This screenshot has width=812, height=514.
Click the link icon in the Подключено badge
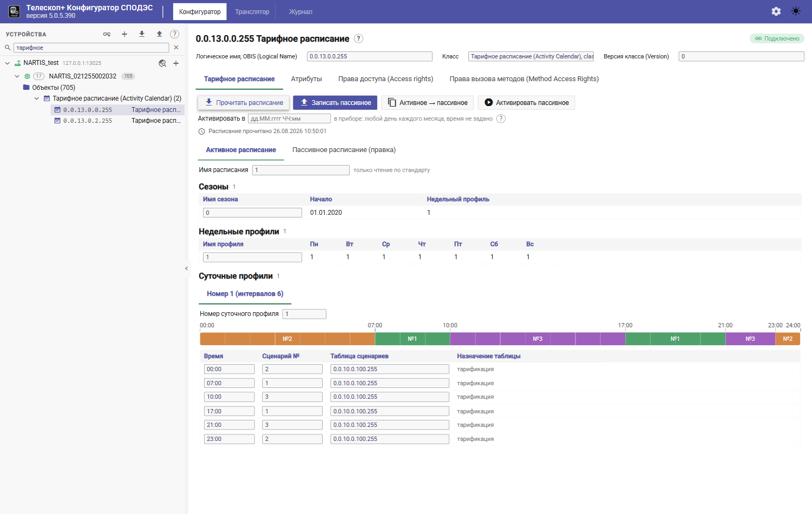pos(758,38)
